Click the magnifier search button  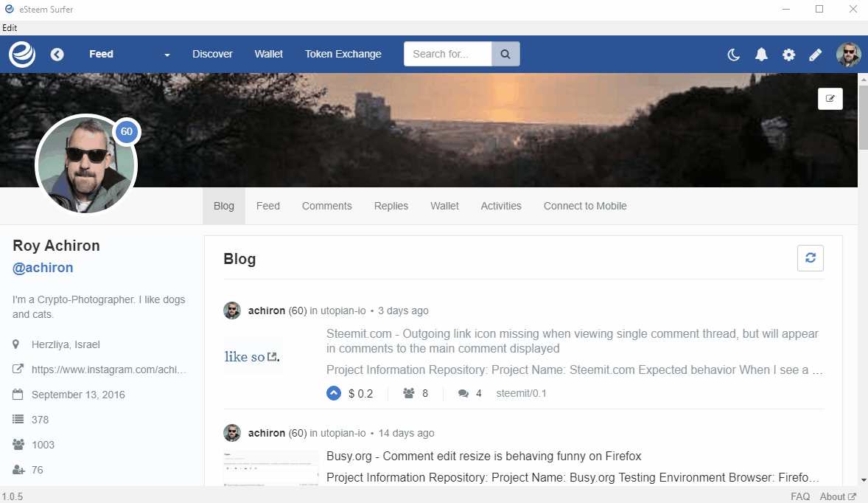pos(505,55)
